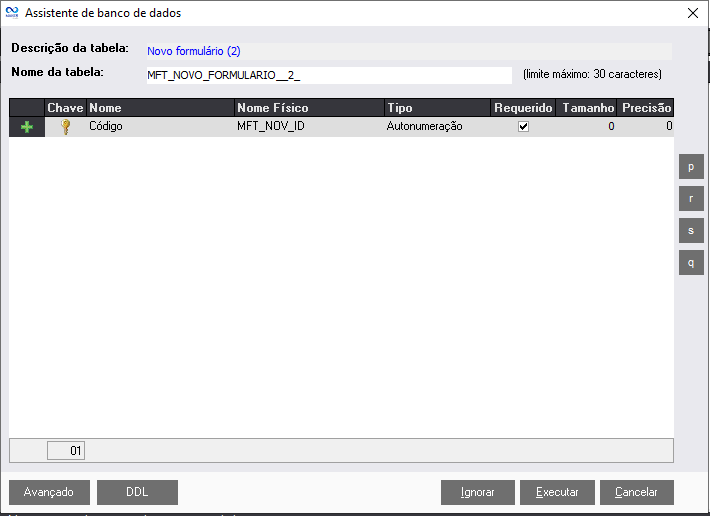The image size is (710, 516).
Task: Click the app logo in title bar
Action: click(12, 13)
